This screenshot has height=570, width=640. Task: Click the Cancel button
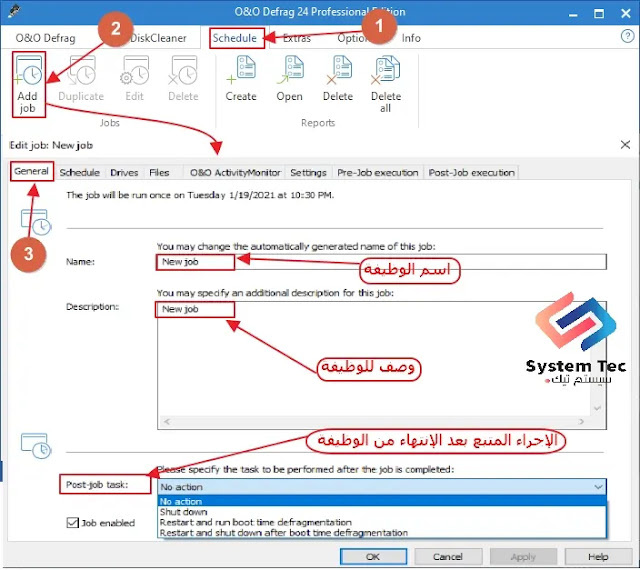pos(448,557)
